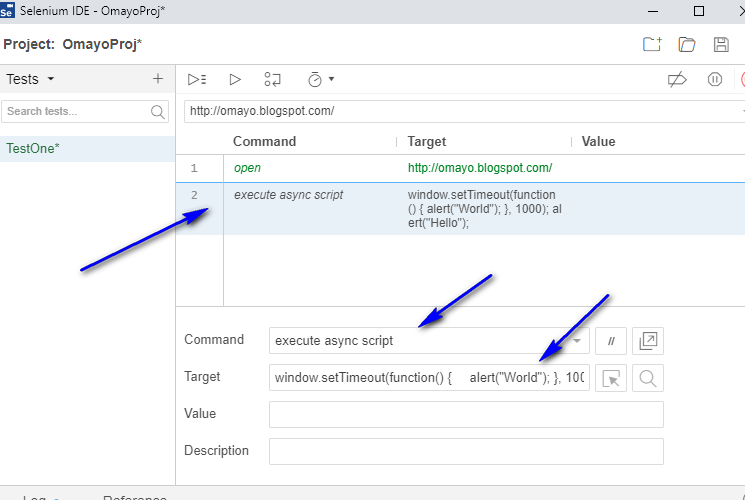This screenshot has height=500, width=745.
Task: Open Command combo box dropdown arrow
Action: (x=577, y=341)
